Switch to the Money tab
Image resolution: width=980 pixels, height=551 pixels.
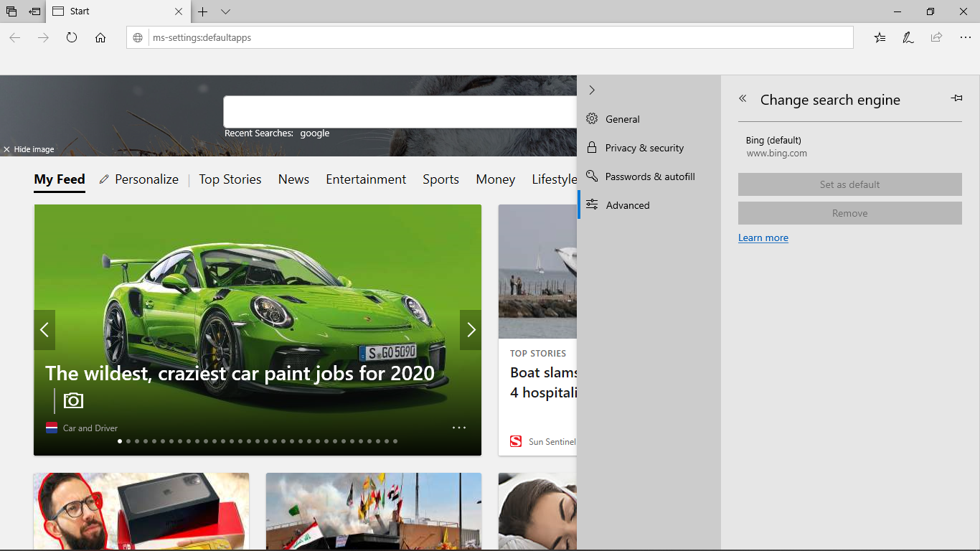[496, 179]
